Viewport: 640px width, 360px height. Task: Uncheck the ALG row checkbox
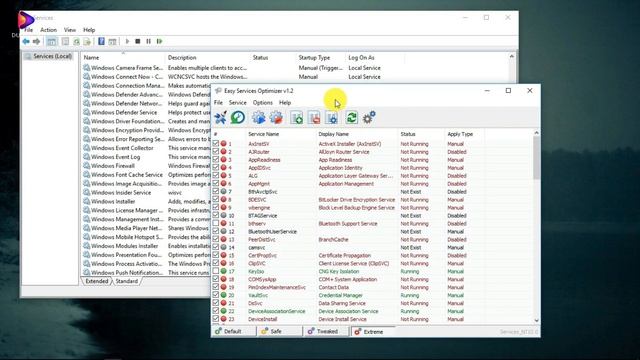coord(216,176)
